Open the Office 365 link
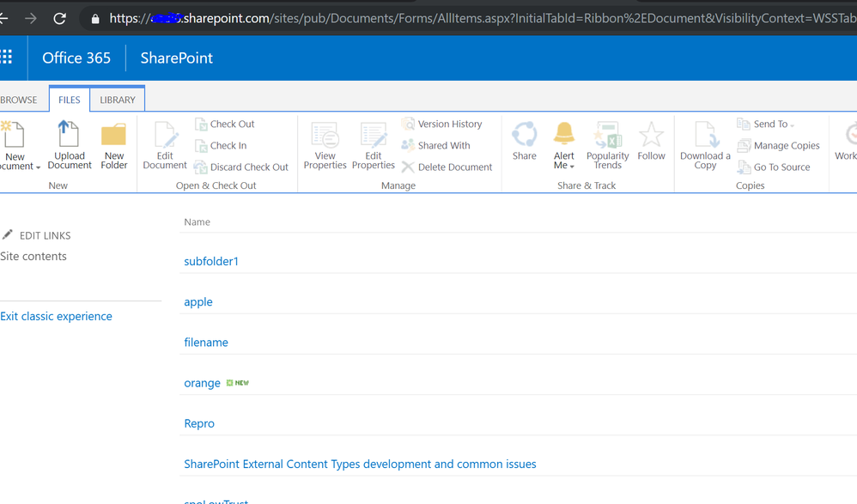The width and height of the screenshot is (857, 504). (x=76, y=58)
